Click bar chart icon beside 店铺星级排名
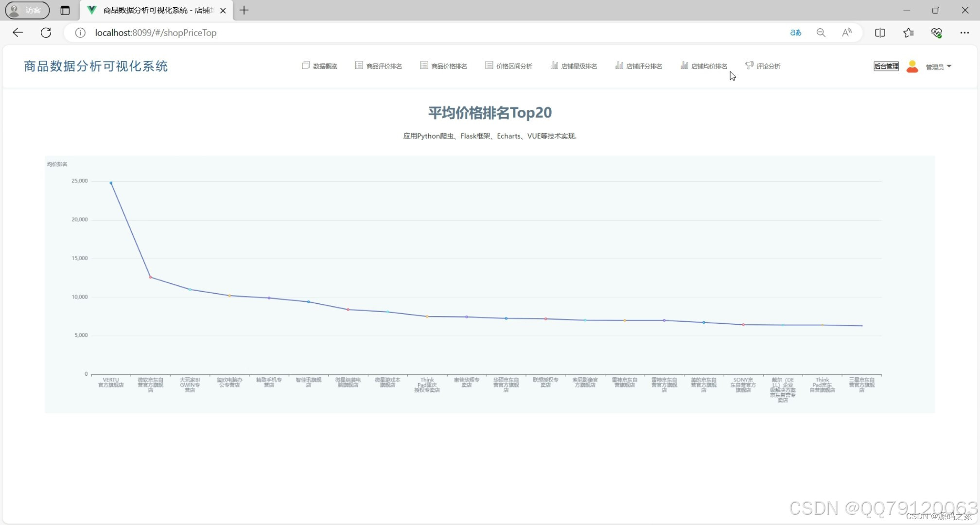 [x=554, y=66]
